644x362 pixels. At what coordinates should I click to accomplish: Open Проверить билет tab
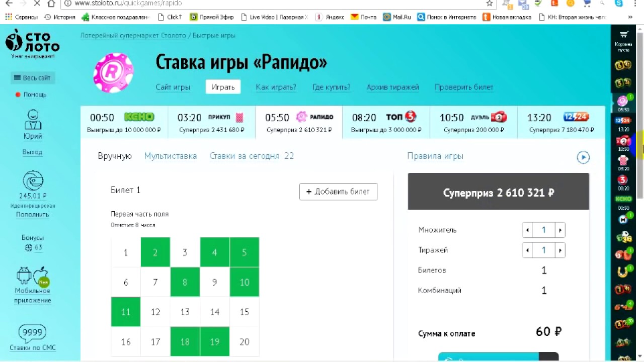pos(464,87)
